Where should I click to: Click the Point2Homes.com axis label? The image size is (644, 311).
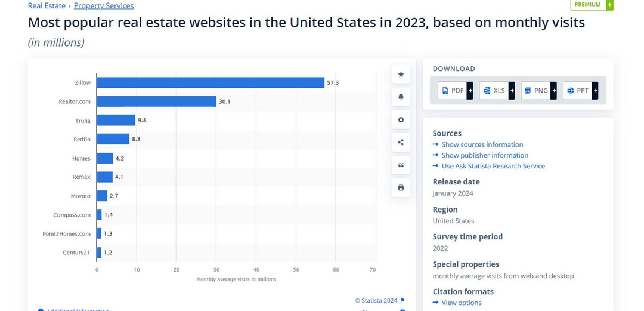(67, 233)
